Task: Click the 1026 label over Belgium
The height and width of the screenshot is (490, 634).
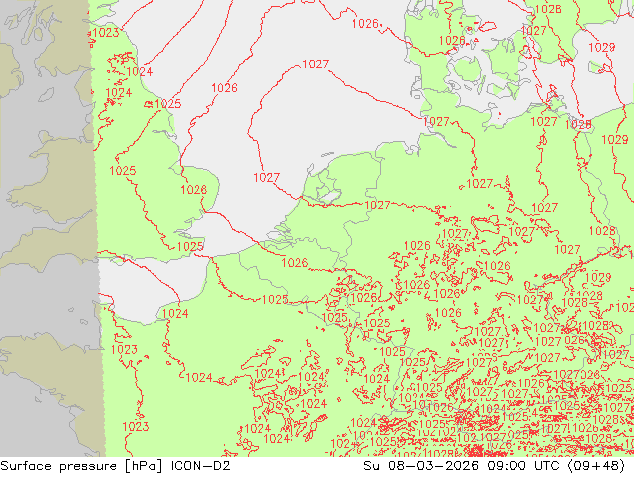Action: tap(294, 263)
